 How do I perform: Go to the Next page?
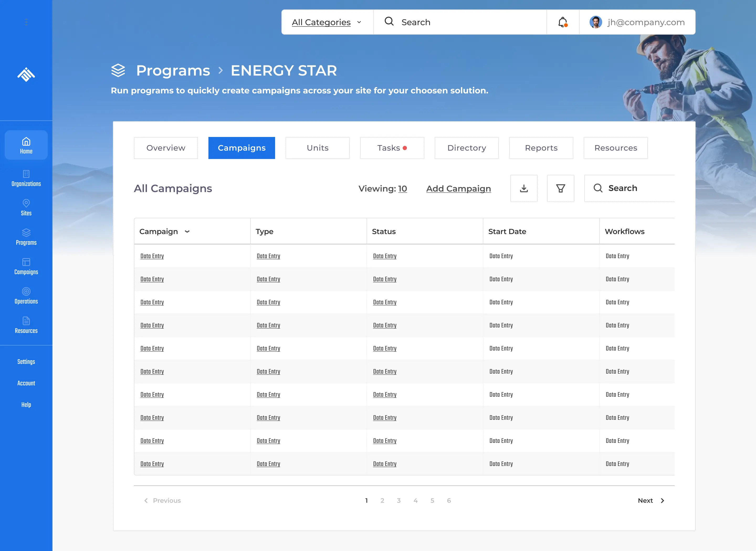(x=651, y=501)
